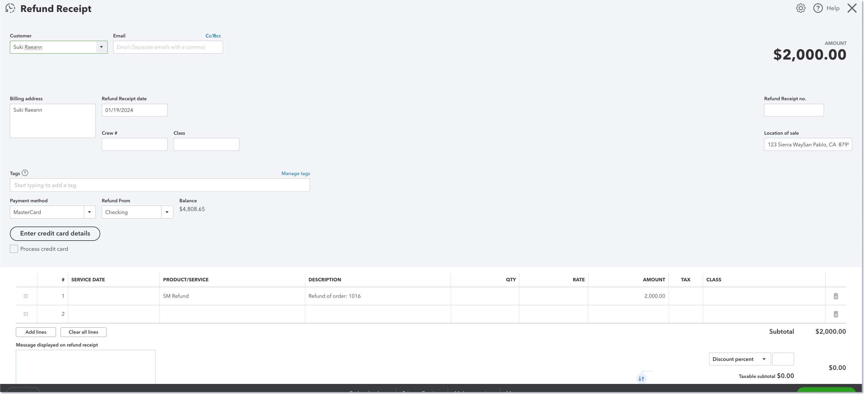Click the Refund Receipt date field
This screenshot has width=868, height=398.
[x=134, y=110]
